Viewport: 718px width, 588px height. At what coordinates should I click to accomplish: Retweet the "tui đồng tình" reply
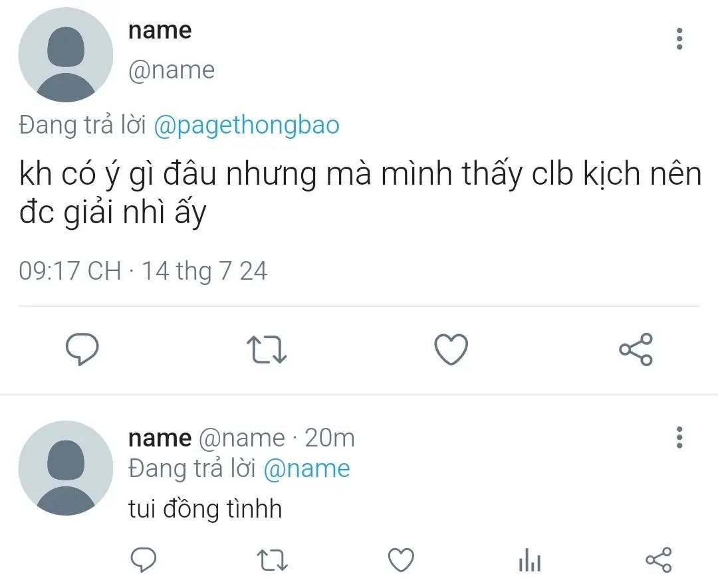(272, 561)
